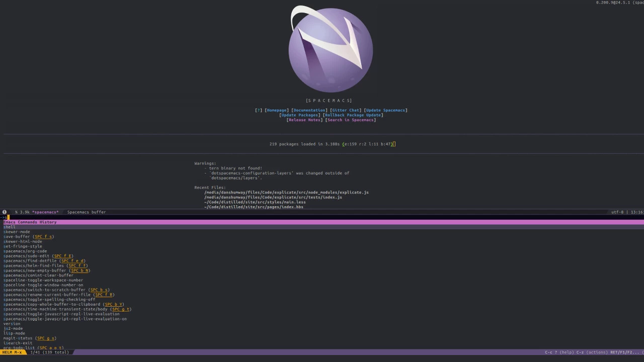Open recent file pages/index.hbs
The image size is (644, 362).
[x=254, y=207]
